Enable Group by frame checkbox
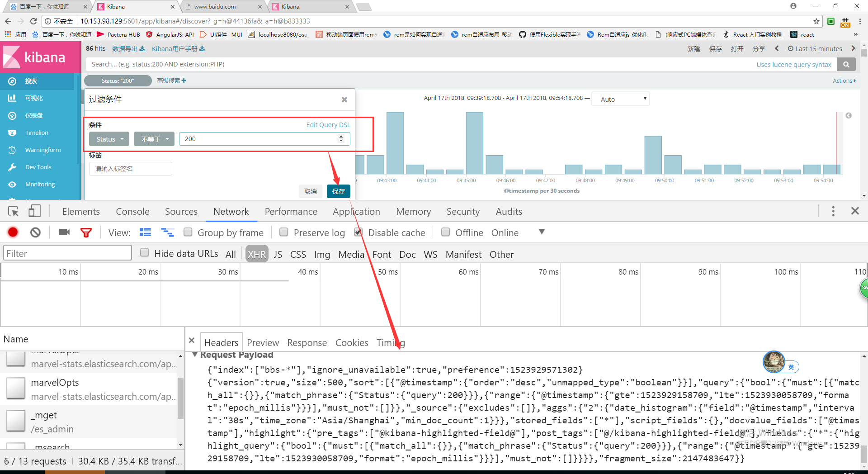The width and height of the screenshot is (868, 474). coord(188,232)
